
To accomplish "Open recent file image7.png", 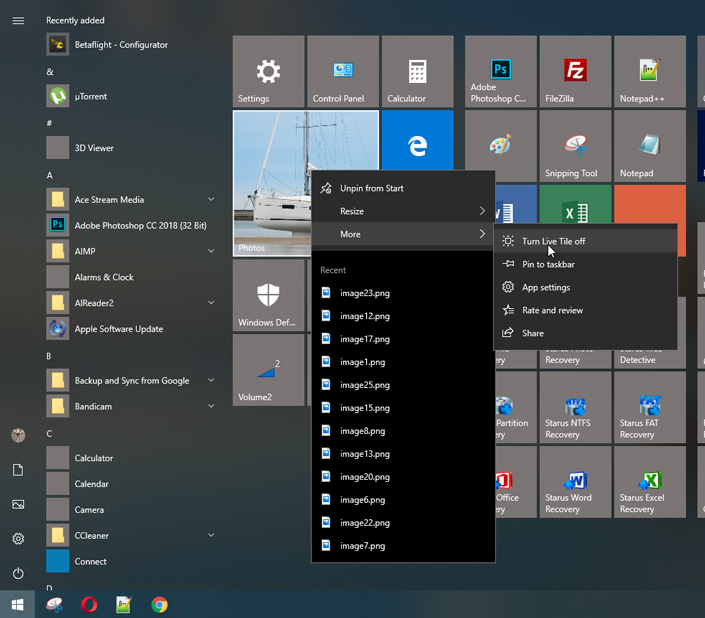I will tap(403, 546).
